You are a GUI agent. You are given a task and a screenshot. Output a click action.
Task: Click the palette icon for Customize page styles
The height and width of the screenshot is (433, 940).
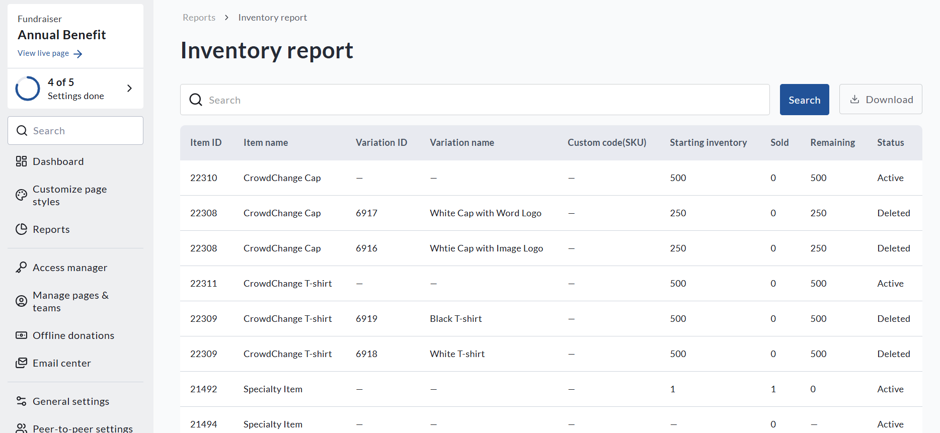pos(21,195)
